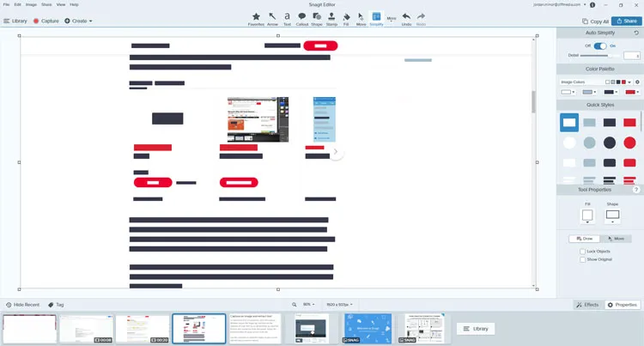Screen dimensions: 644x346
Task: Open the blue SNAG thumbnail in tray
Action: [368, 328]
